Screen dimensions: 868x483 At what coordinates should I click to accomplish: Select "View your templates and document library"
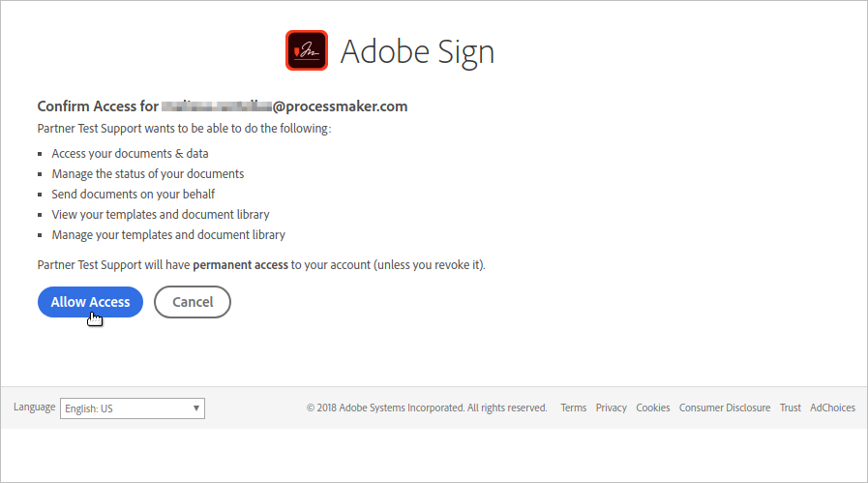(161, 214)
